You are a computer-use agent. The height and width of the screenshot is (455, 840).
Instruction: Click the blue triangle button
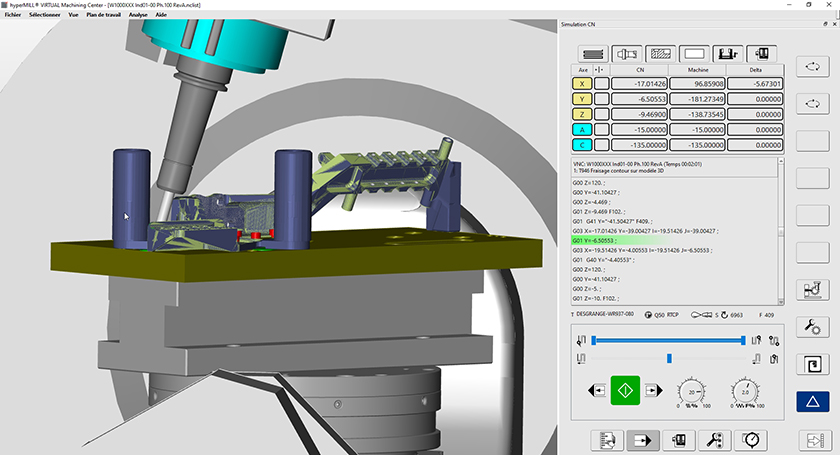812,402
